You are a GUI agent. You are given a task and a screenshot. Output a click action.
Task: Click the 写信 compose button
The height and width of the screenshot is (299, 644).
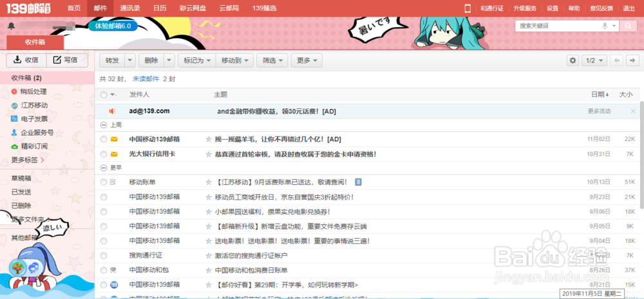click(68, 60)
